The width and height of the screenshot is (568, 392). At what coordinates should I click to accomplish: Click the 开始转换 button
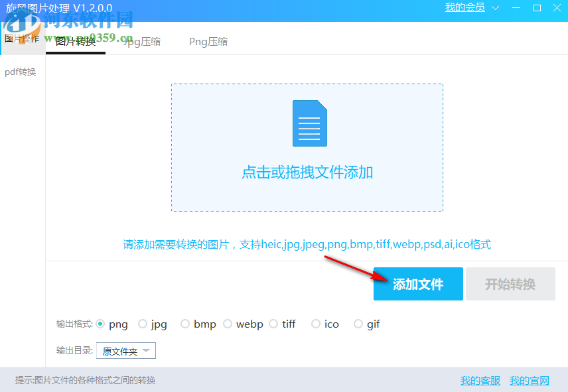coord(510,284)
